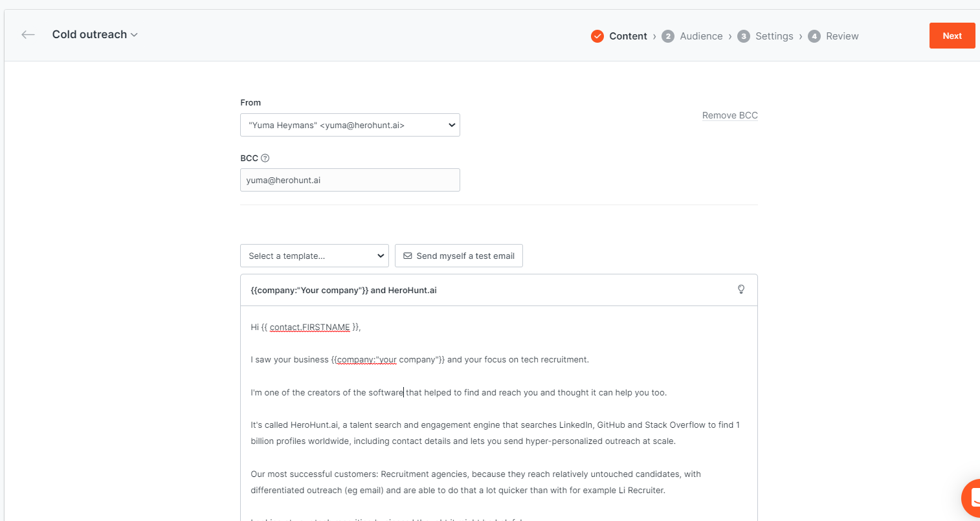The height and width of the screenshot is (521, 980).
Task: Click the step 3 number circle
Action: [x=744, y=36]
